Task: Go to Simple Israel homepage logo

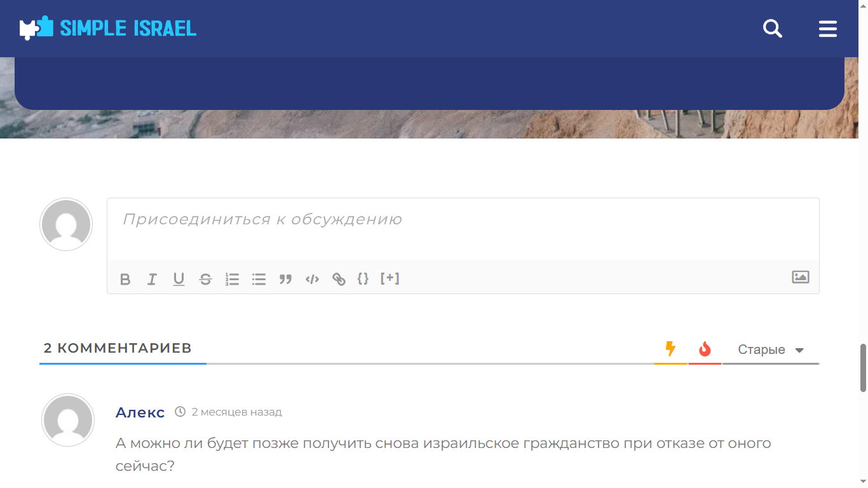Action: pyautogui.click(x=108, y=29)
